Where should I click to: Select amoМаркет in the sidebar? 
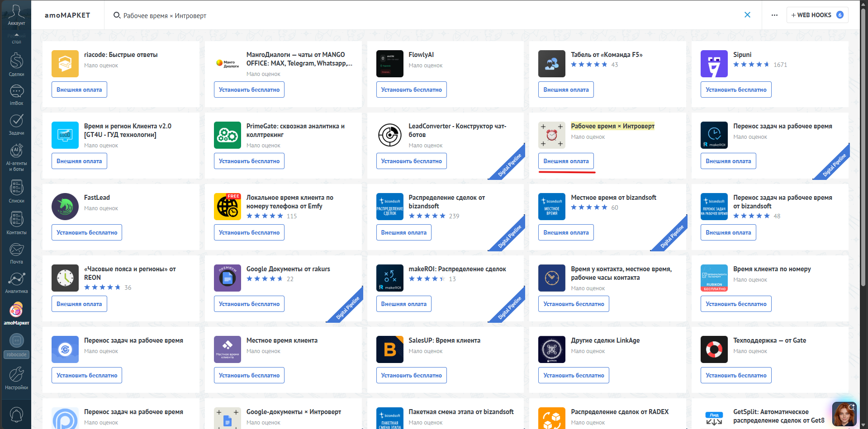coord(16,313)
